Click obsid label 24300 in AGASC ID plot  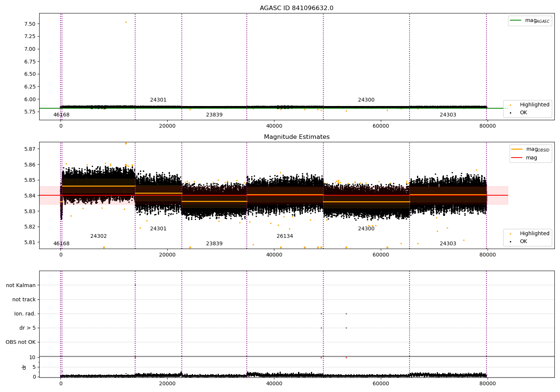point(366,100)
